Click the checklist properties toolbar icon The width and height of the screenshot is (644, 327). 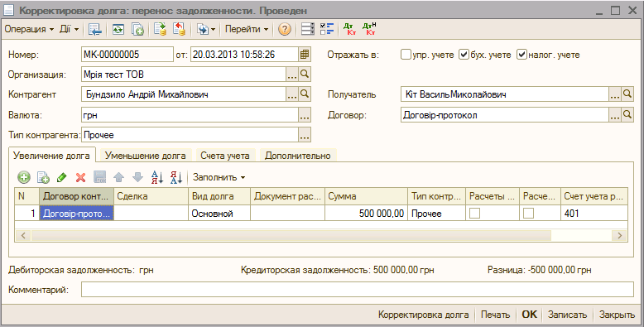pyautogui.click(x=327, y=29)
